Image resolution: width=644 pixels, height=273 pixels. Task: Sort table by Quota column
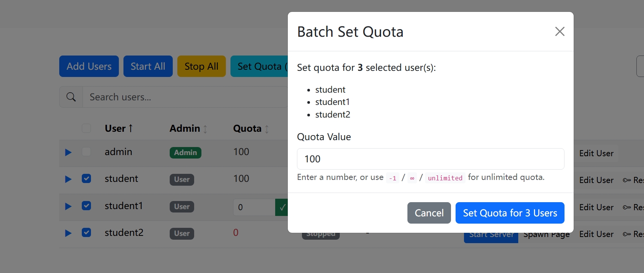(x=251, y=129)
